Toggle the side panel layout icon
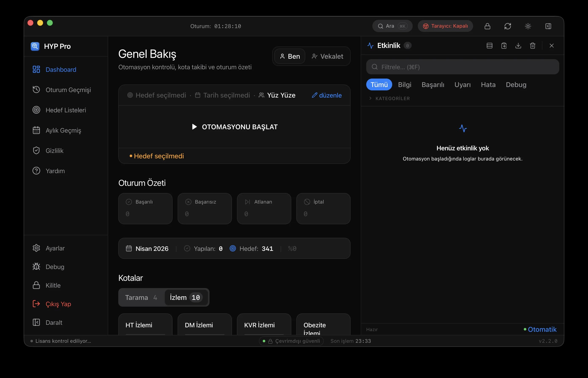 point(548,26)
